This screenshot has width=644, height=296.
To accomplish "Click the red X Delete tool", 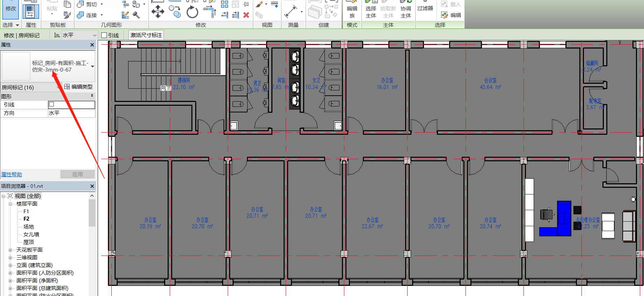I will click(246, 15).
